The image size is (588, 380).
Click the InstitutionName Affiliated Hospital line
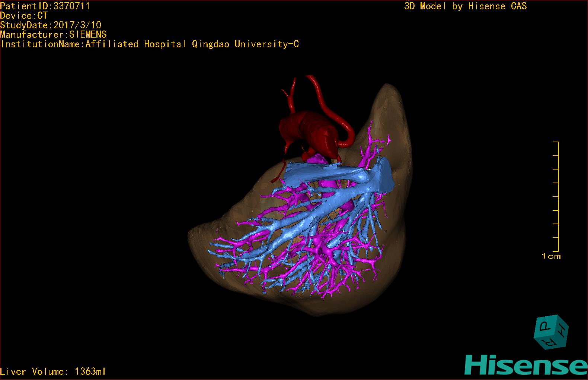tap(150, 44)
